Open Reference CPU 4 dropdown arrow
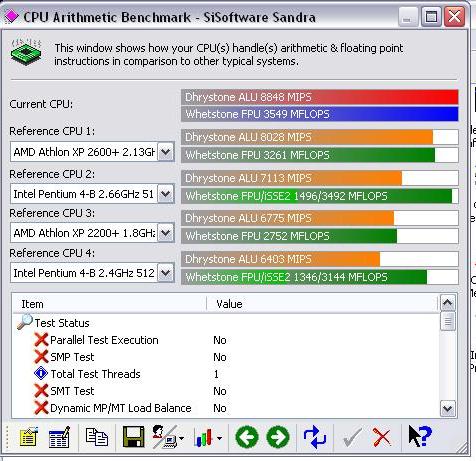 coord(166,273)
